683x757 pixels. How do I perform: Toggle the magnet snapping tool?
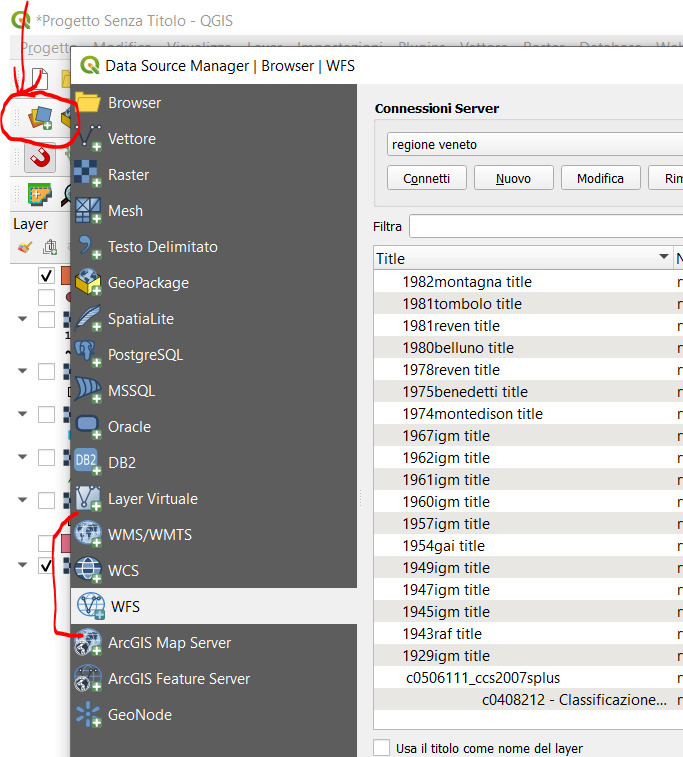pos(41,157)
